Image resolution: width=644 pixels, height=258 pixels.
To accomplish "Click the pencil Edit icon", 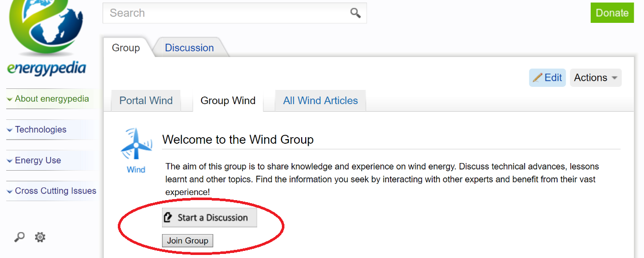I will [538, 78].
